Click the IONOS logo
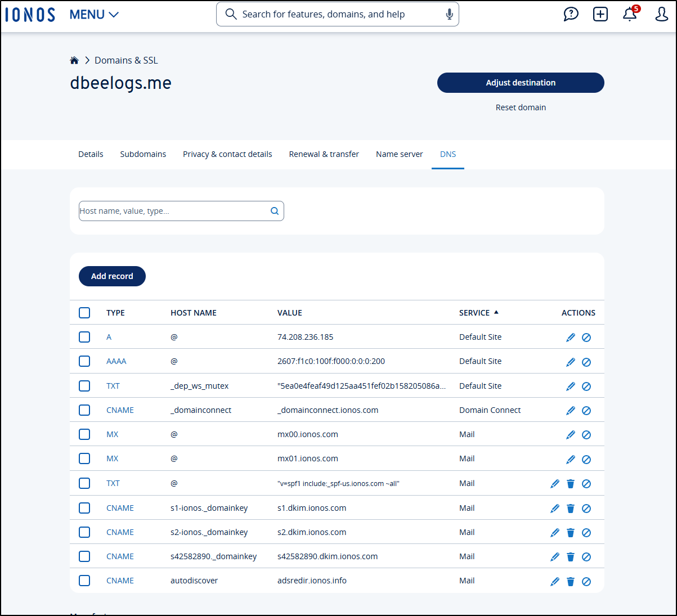This screenshot has width=677, height=616. click(x=30, y=15)
